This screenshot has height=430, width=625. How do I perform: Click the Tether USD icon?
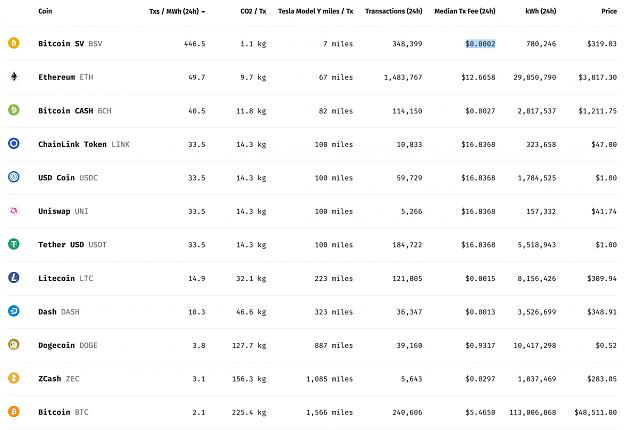(14, 244)
